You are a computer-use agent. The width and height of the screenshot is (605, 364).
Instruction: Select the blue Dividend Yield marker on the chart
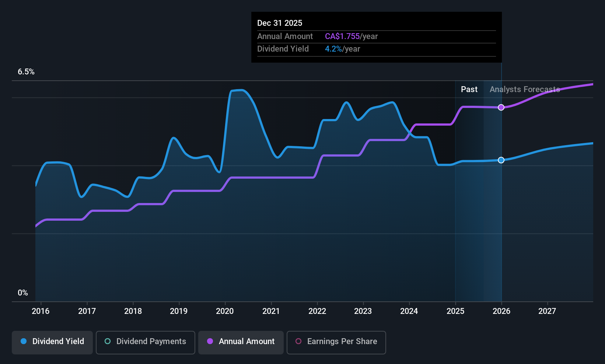501,160
